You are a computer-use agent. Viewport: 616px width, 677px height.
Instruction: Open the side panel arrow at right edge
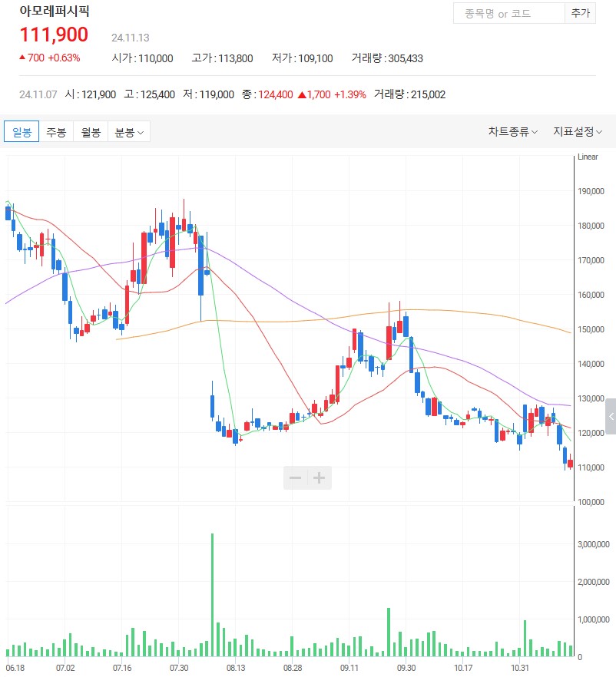(611, 417)
